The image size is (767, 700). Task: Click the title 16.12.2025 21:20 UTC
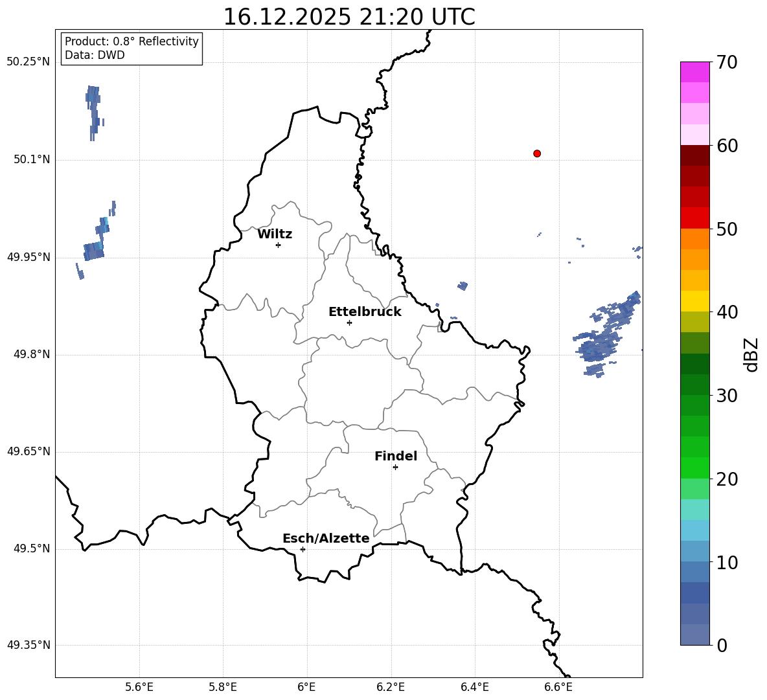tap(349, 17)
